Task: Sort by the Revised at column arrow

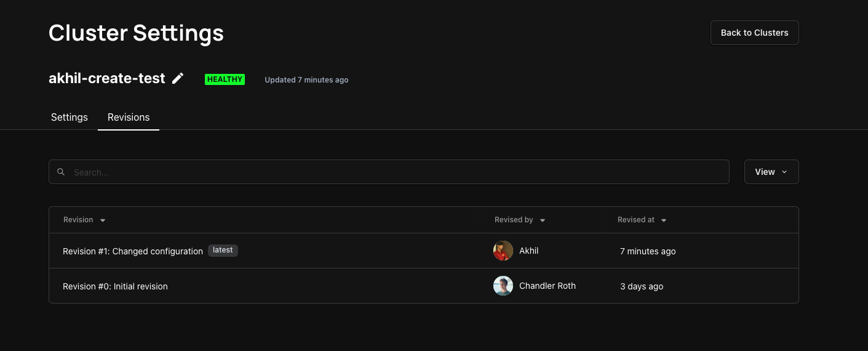Action: click(x=664, y=220)
